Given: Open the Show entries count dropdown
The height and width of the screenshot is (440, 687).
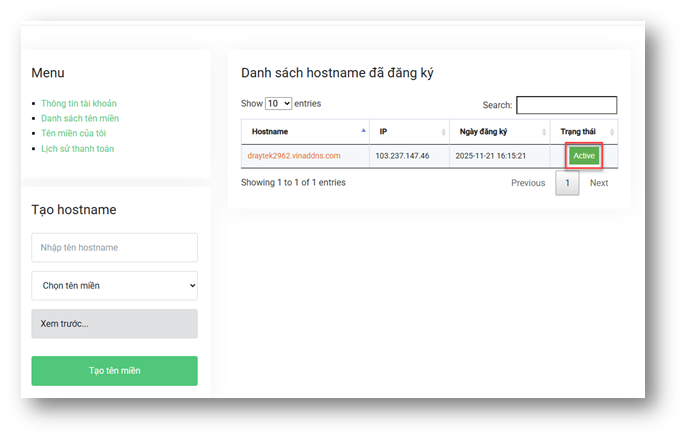Looking at the screenshot, I should point(278,103).
